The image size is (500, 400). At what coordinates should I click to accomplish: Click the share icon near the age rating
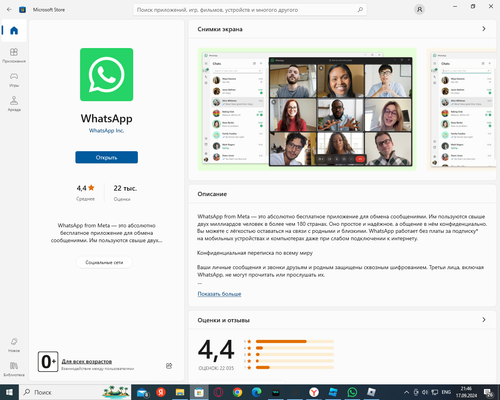pos(169,366)
